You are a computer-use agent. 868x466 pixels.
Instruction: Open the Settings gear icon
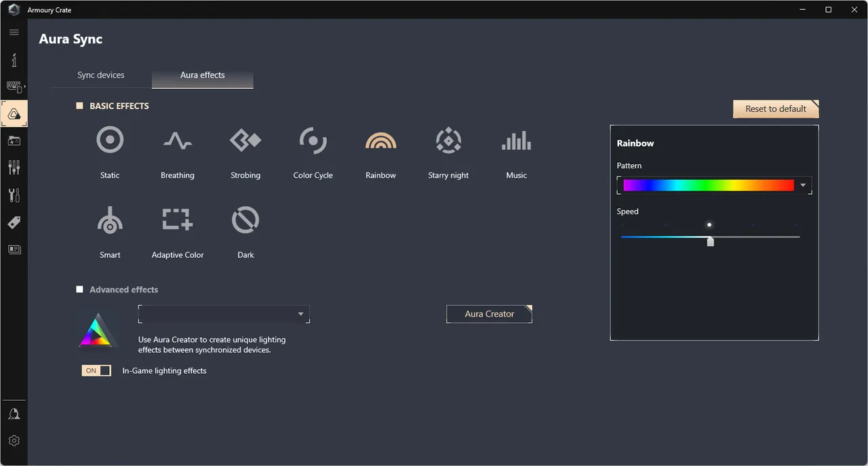pyautogui.click(x=14, y=441)
